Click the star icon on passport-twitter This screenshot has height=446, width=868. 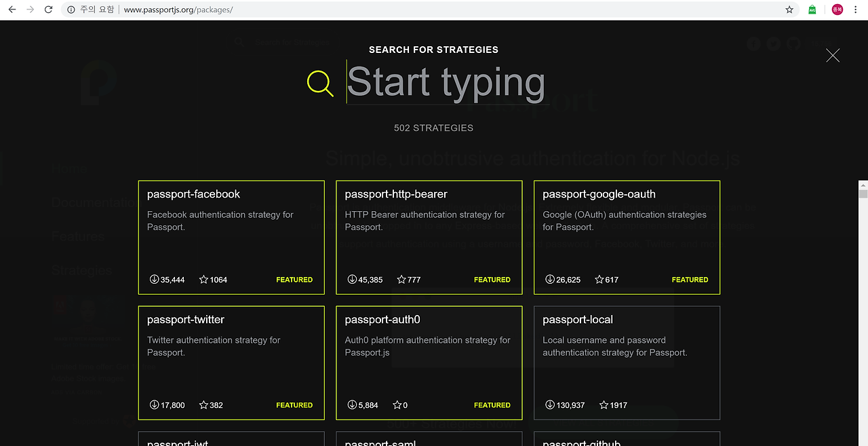click(203, 405)
